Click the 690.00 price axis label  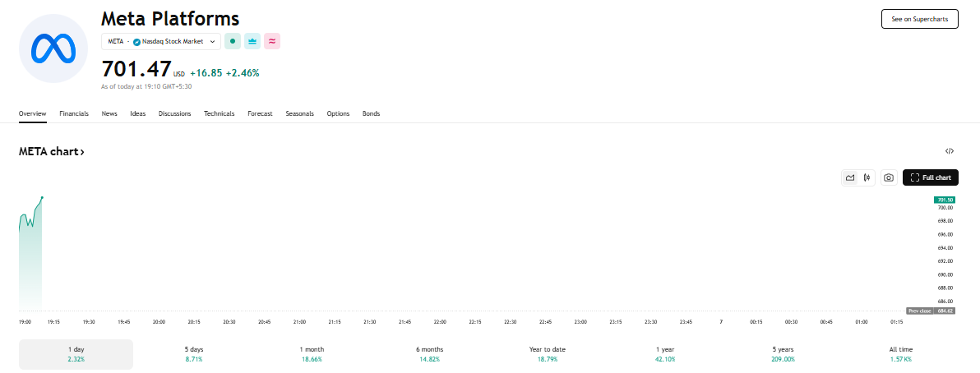[945, 275]
